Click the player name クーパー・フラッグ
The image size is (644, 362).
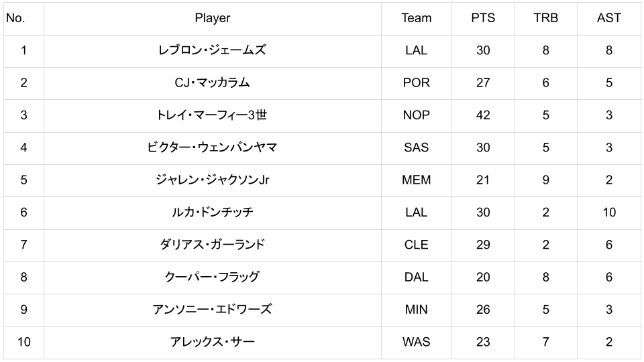pyautogui.click(x=212, y=277)
